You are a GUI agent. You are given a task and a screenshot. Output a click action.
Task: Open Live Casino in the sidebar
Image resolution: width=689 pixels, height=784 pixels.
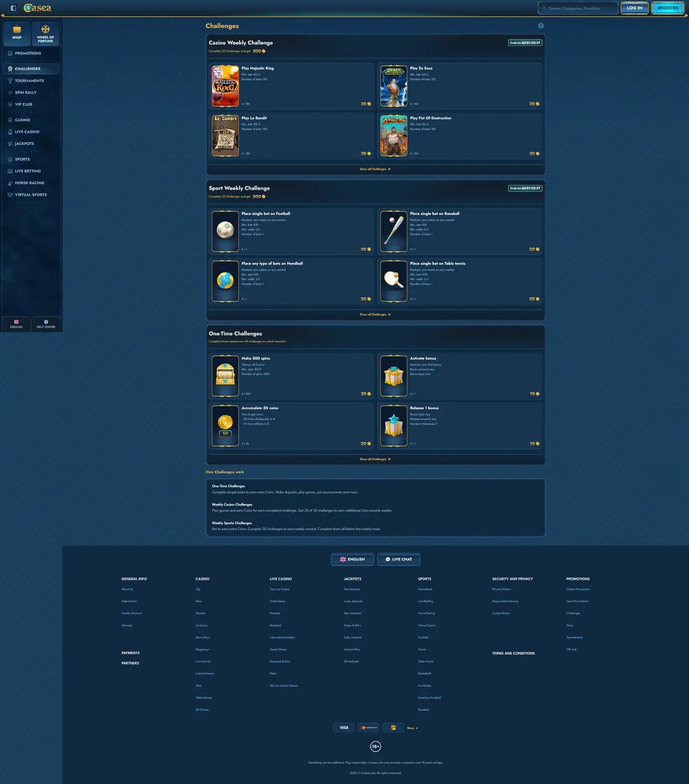pos(31,132)
